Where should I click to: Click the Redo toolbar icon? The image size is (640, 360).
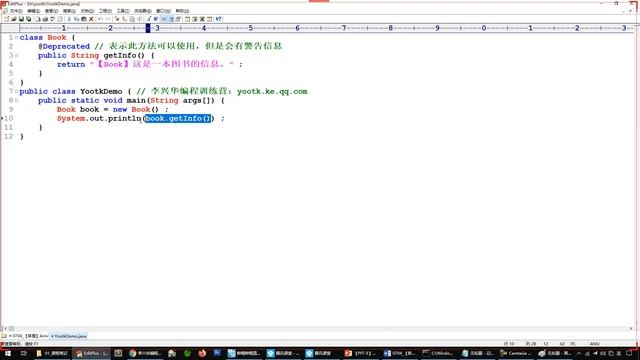[x=109, y=19]
